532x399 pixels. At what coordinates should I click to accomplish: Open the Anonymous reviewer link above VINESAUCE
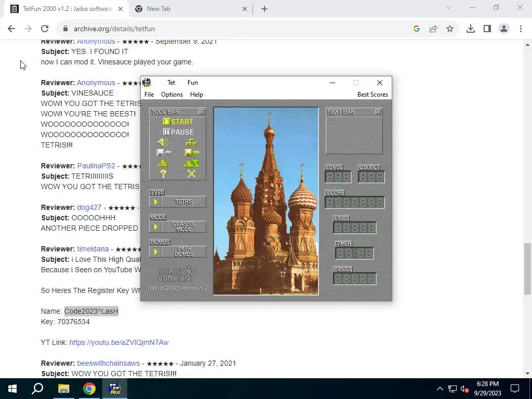click(x=96, y=83)
